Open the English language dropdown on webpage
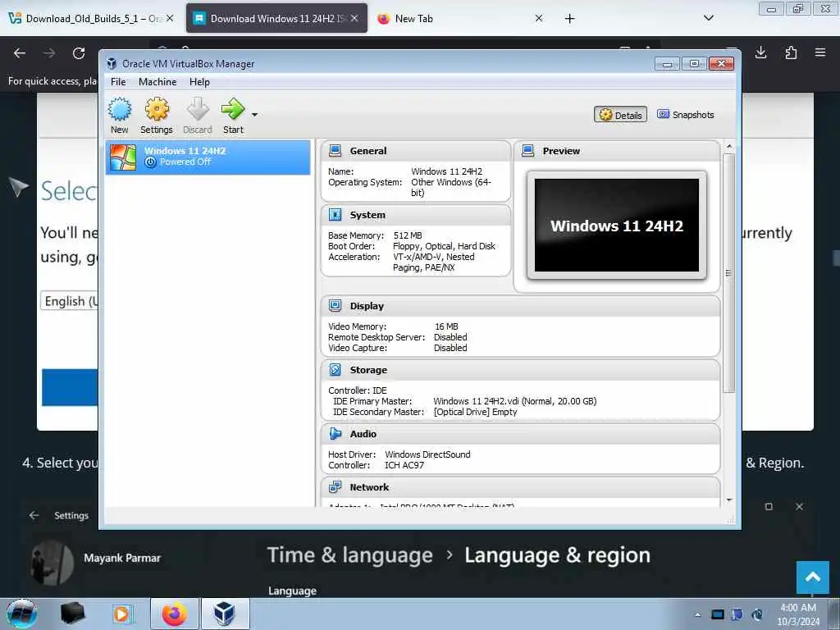 (x=70, y=301)
